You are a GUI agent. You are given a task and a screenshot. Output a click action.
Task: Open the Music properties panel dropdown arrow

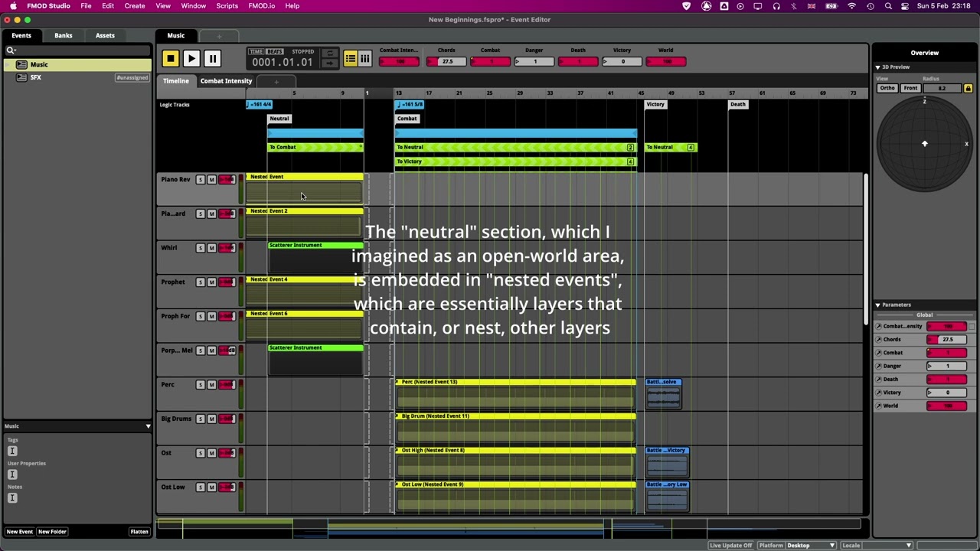148,426
